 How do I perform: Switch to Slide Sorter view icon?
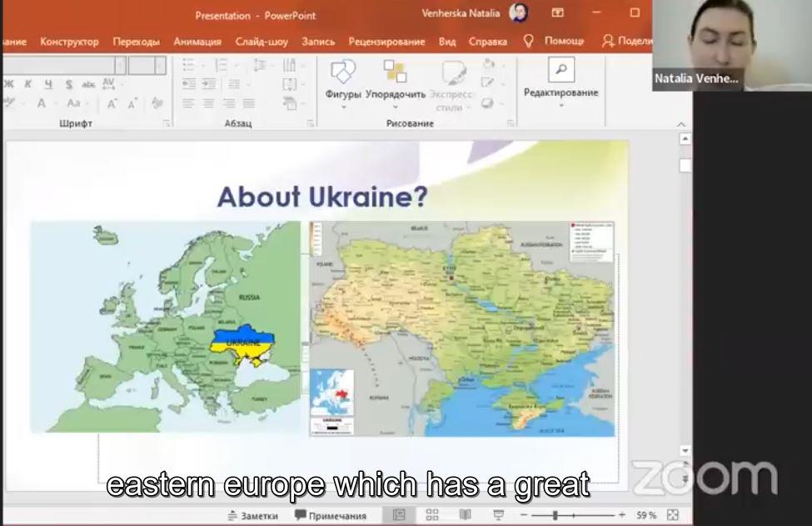432,514
